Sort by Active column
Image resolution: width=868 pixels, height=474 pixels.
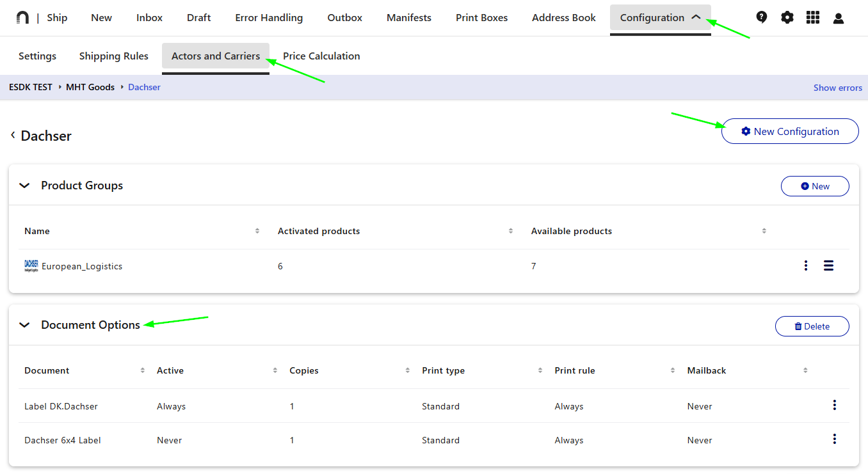[275, 370]
